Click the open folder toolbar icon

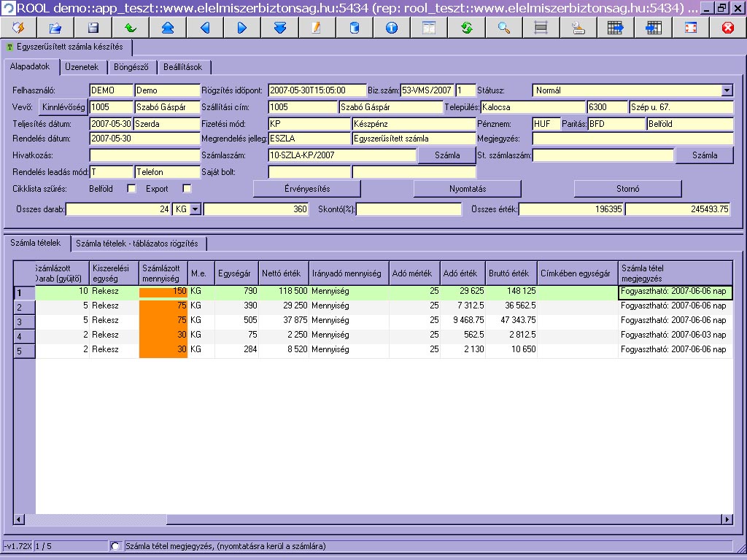[55, 28]
